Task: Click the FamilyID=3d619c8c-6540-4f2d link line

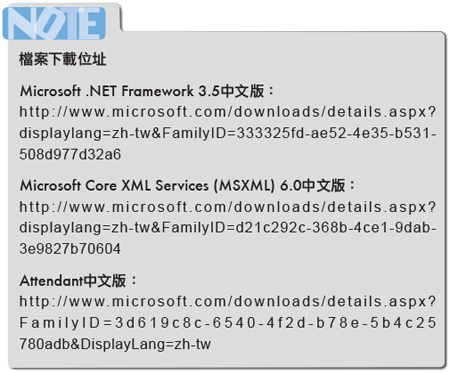Action: [x=228, y=323]
